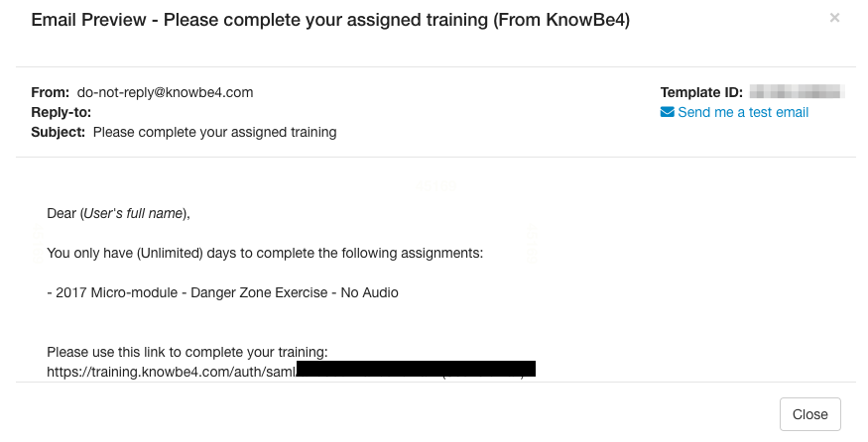The image size is (868, 442).
Task: Click the 'Please use this link' instruction text
Action: (x=186, y=352)
